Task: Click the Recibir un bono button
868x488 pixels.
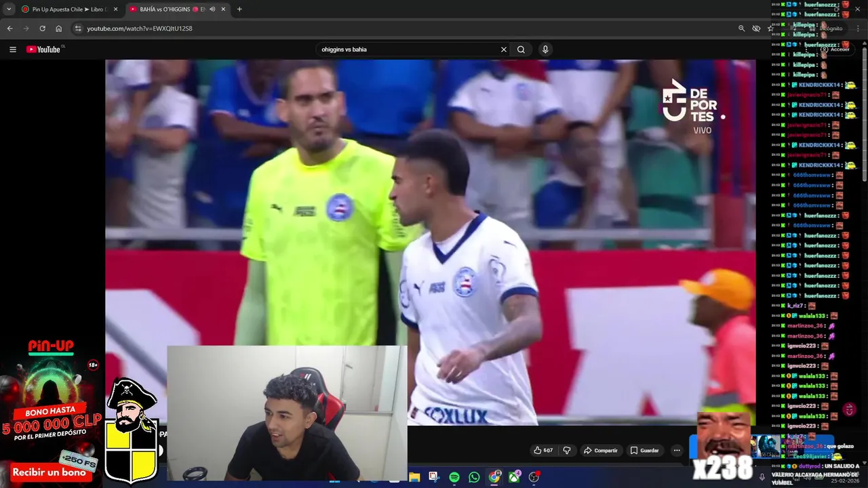Action: pos(49,472)
